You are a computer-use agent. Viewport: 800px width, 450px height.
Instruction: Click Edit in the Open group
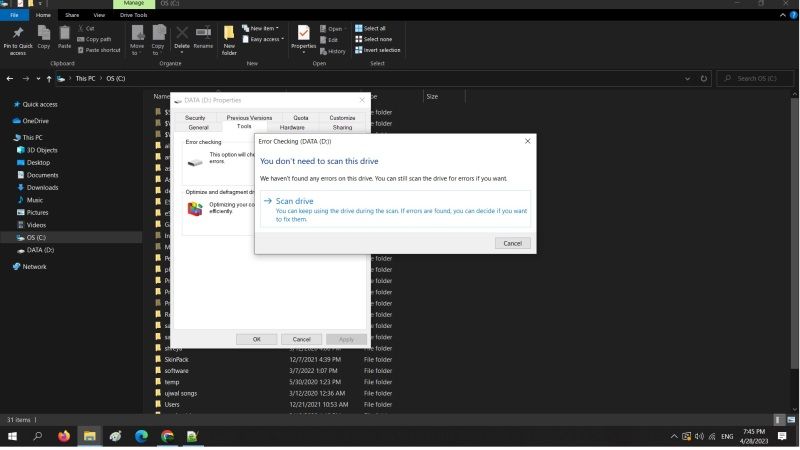point(329,40)
